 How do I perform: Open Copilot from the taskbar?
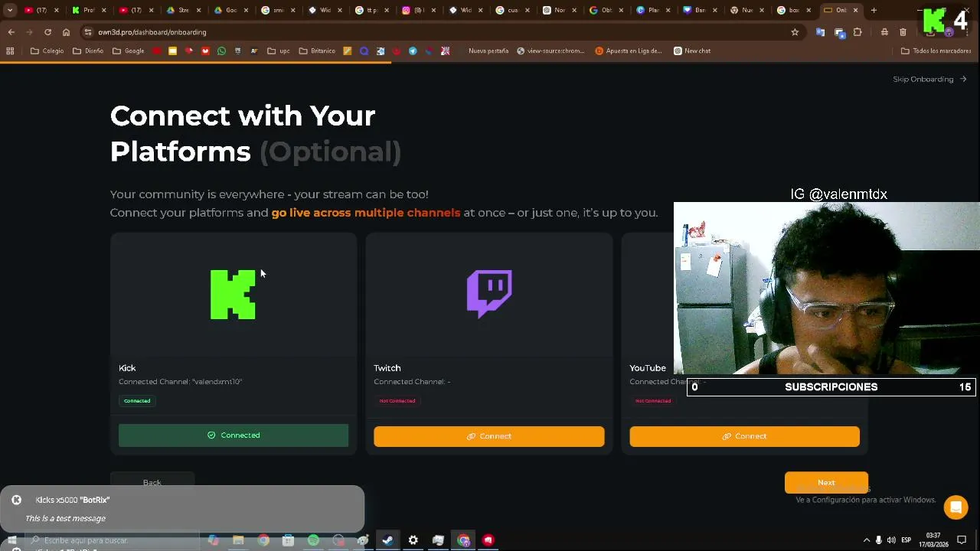(213, 540)
